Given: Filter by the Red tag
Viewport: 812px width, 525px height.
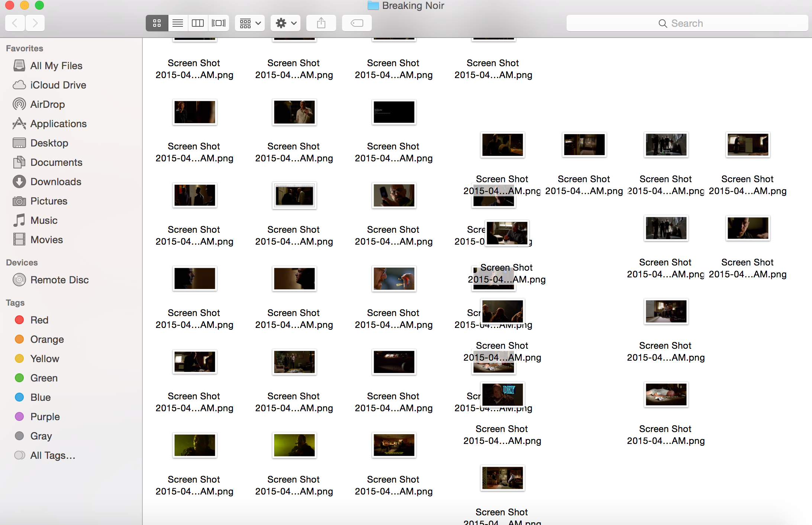Looking at the screenshot, I should (39, 320).
